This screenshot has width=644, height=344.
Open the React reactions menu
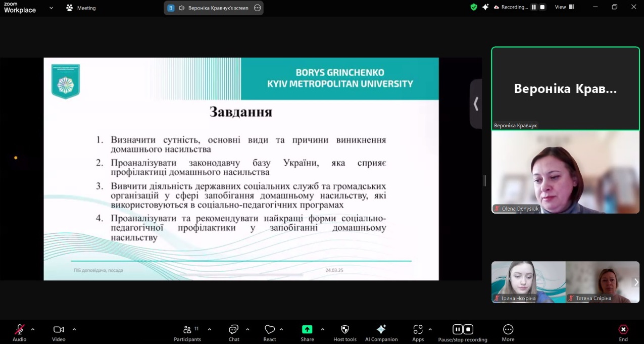pos(270,332)
